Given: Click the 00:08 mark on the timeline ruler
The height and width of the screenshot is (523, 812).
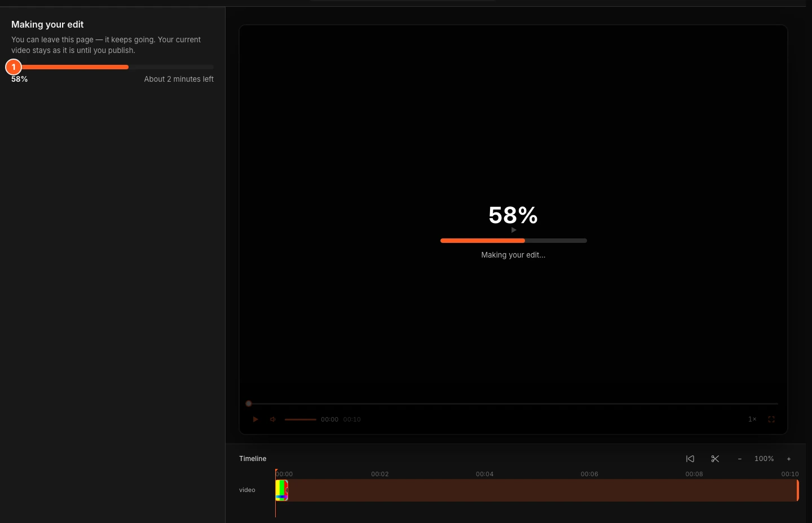Looking at the screenshot, I should (694, 474).
